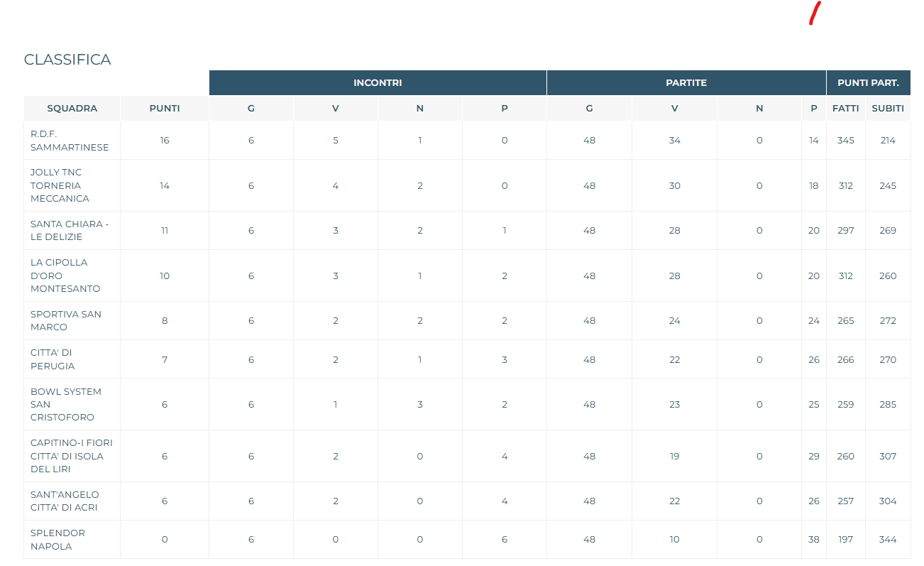This screenshot has height=566, width=924.
Task: Click the SQUADRA column header
Action: coord(72,109)
